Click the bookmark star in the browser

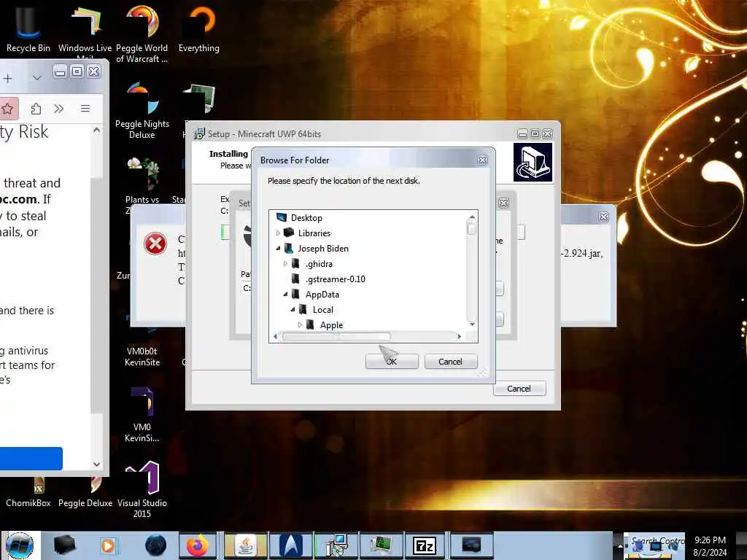(x=7, y=109)
